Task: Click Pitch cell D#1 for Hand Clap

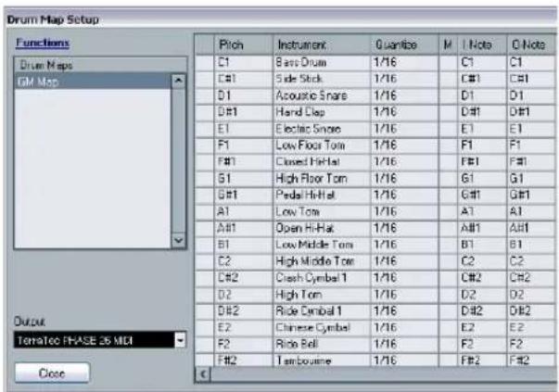Action: [244, 112]
